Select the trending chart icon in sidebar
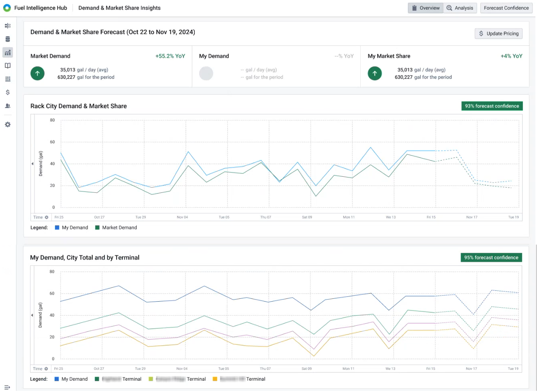537x392 pixels. pyautogui.click(x=8, y=53)
